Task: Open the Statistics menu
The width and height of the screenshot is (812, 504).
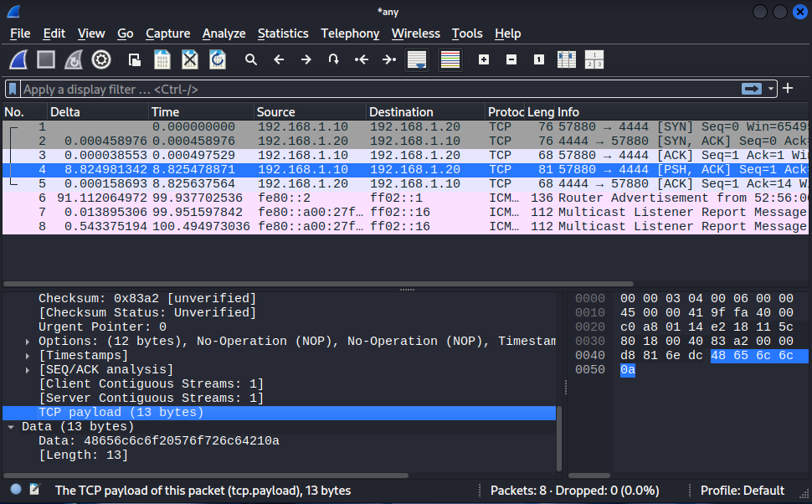Action: [x=282, y=33]
